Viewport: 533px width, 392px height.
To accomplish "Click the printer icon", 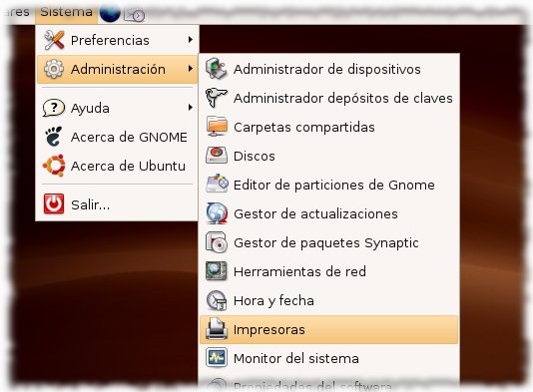I will tap(217, 329).
